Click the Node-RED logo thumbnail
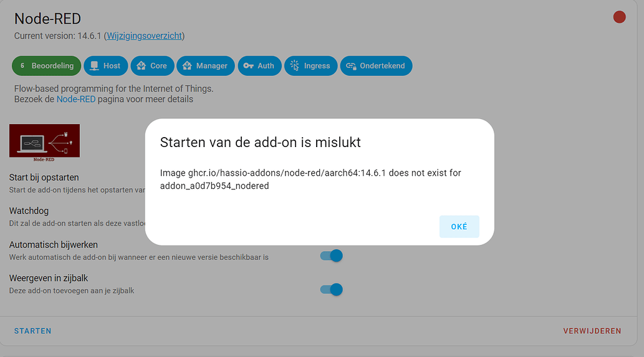Image resolution: width=644 pixels, height=357 pixels. pos(44,141)
